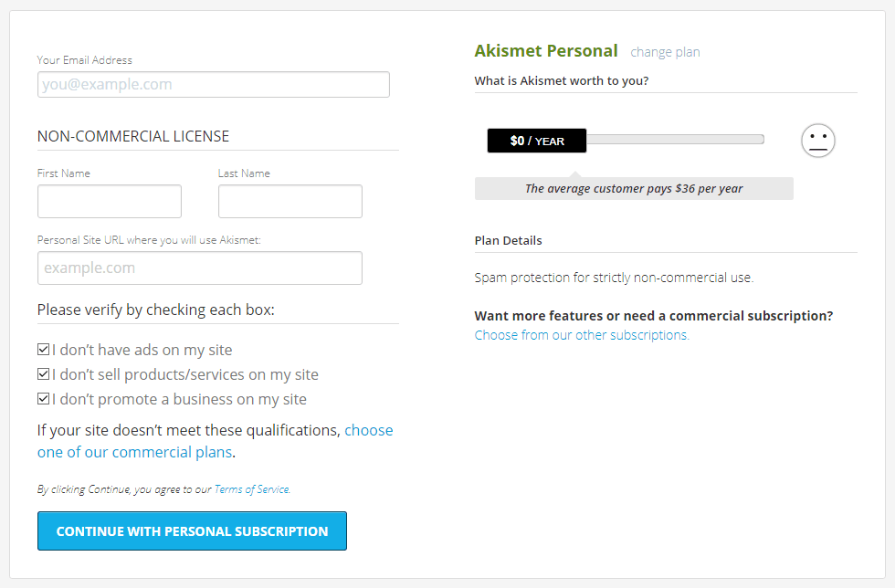Select the Last Name text box
The image size is (895, 588).
(290, 201)
